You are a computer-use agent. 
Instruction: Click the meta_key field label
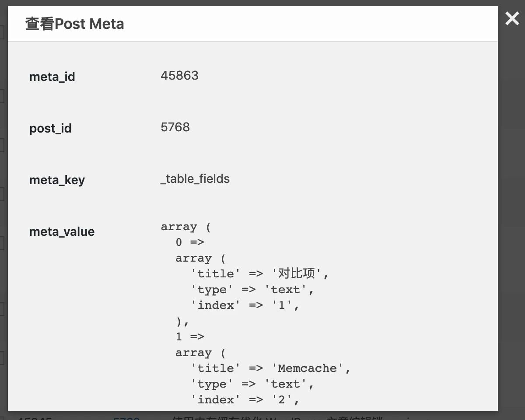point(57,180)
